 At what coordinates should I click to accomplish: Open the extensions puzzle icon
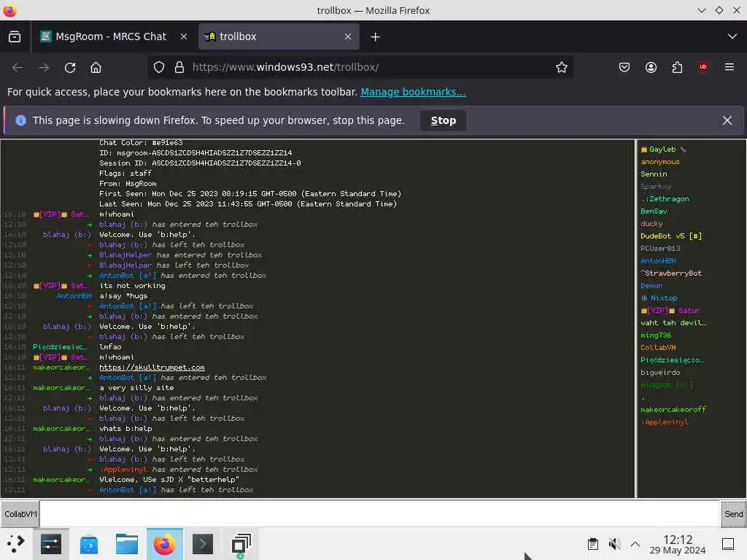677,68
